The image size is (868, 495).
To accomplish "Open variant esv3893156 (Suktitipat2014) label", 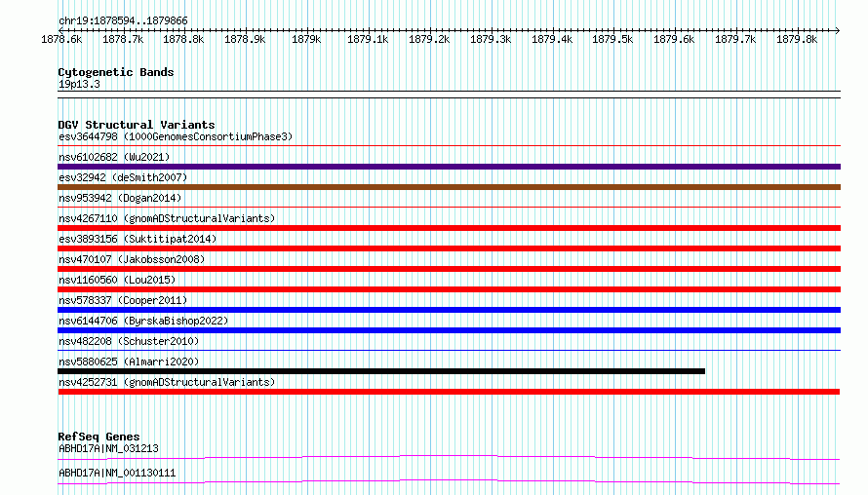I will [138, 239].
